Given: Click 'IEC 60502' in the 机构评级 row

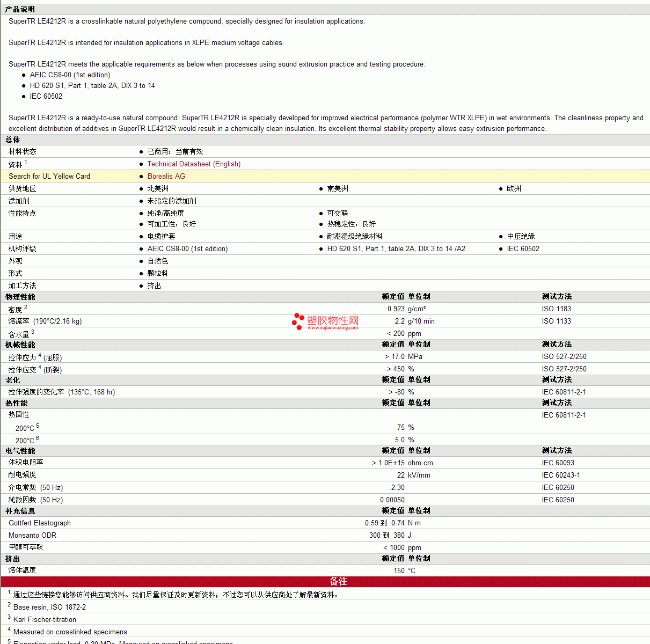Looking at the screenshot, I should click(x=523, y=249).
